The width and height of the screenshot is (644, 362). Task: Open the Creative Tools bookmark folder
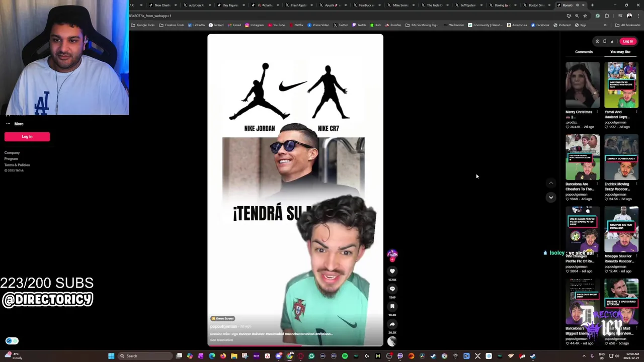coord(172,25)
